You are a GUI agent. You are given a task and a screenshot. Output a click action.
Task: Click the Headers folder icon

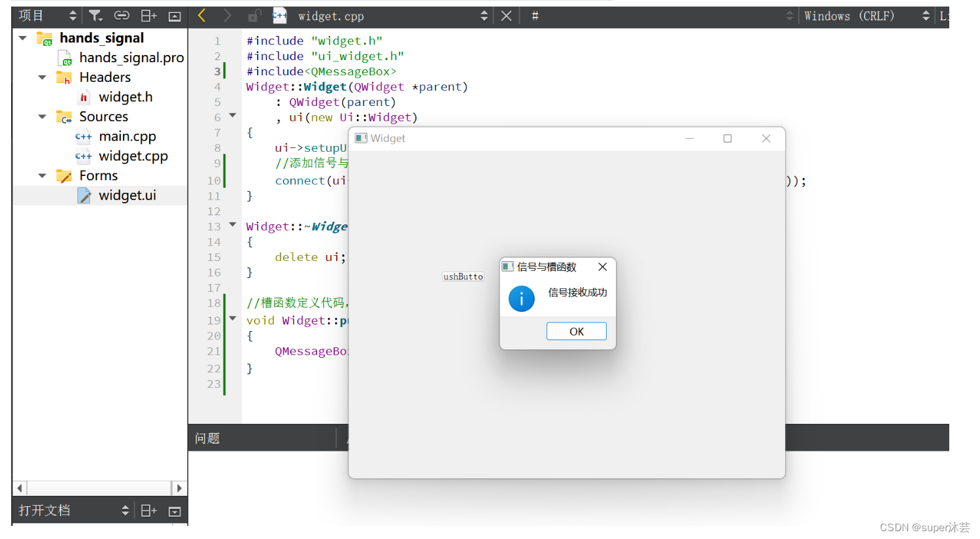pyautogui.click(x=64, y=77)
